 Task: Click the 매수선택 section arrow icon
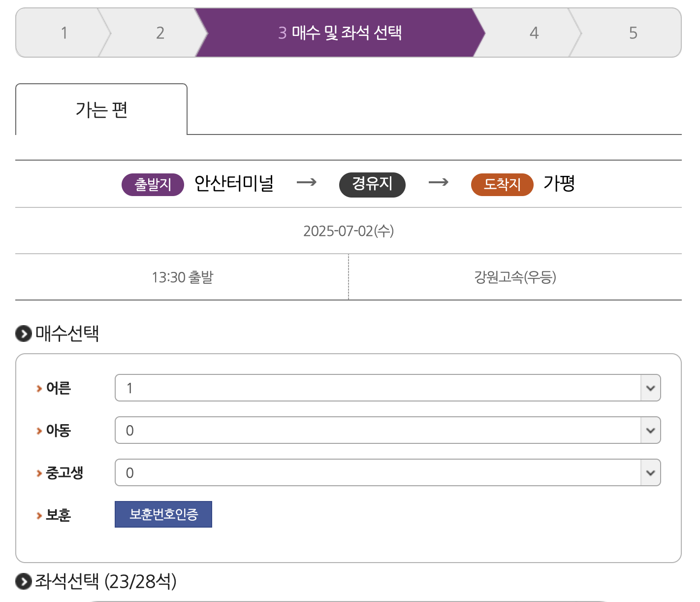[x=23, y=334]
